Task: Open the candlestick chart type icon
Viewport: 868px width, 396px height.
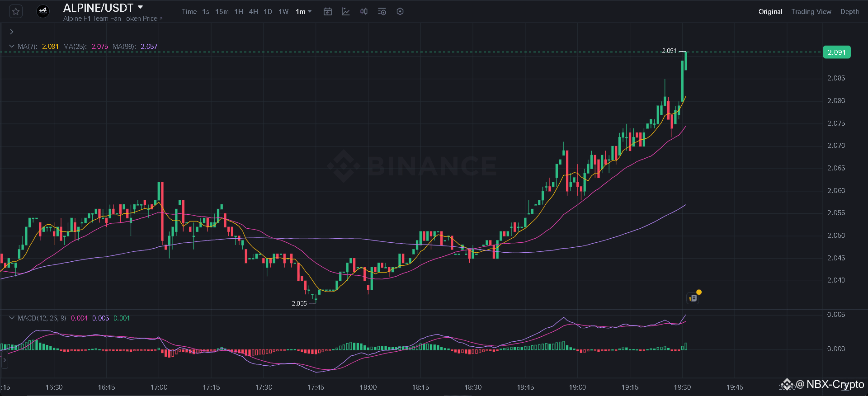Action: pos(364,11)
